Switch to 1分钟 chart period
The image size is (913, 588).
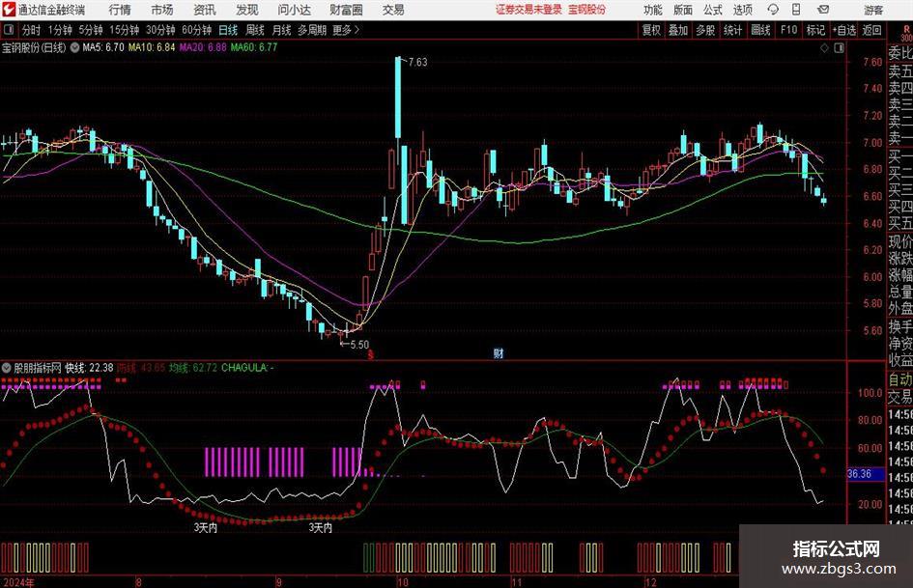pyautogui.click(x=60, y=30)
